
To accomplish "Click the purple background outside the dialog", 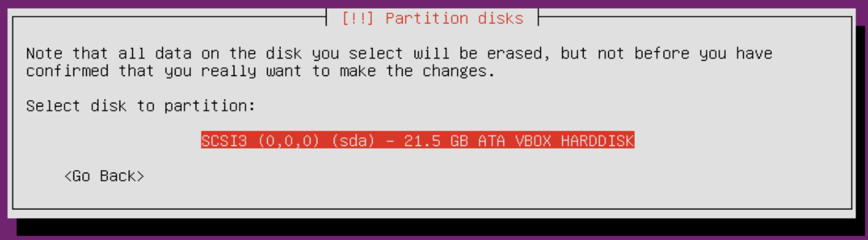I will click(4, 120).
